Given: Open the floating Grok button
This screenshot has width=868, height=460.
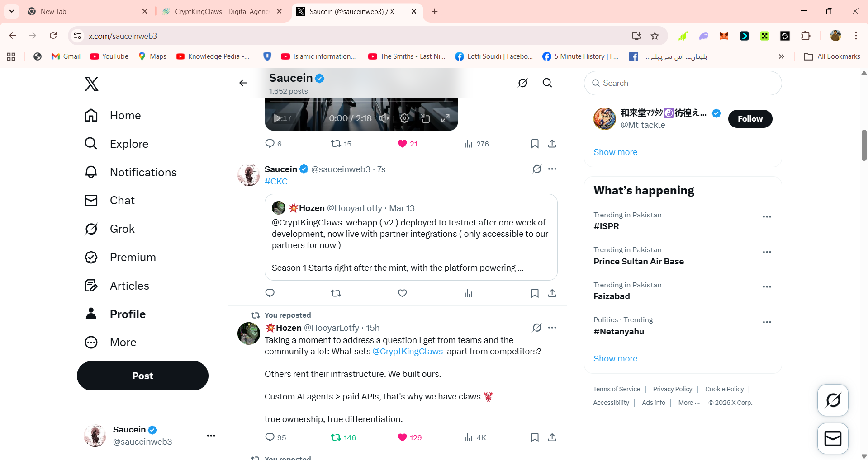Looking at the screenshot, I should (x=833, y=400).
